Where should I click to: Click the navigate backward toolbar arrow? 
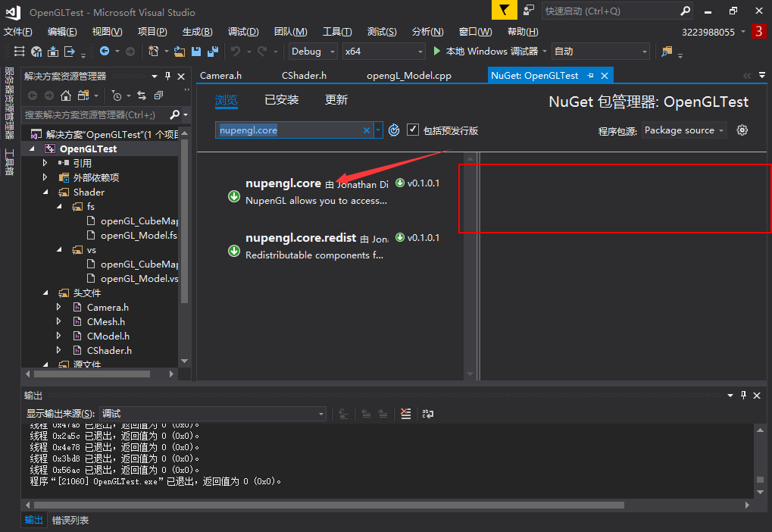[105, 51]
